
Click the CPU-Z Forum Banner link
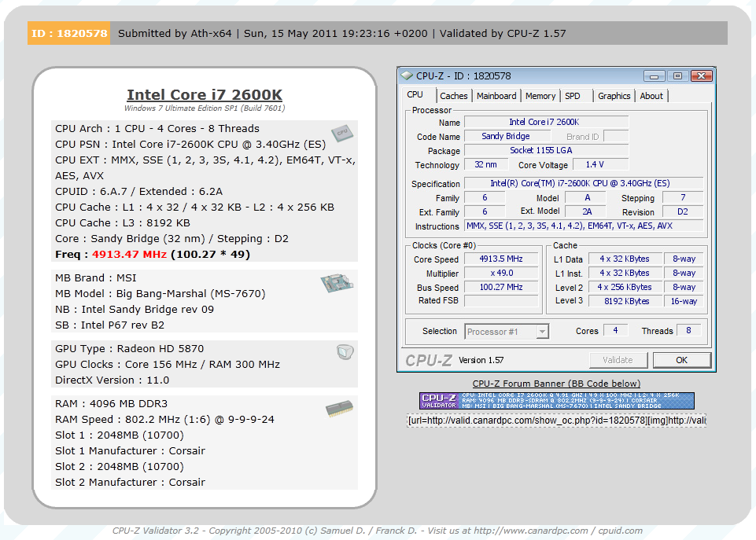pyautogui.click(x=556, y=384)
